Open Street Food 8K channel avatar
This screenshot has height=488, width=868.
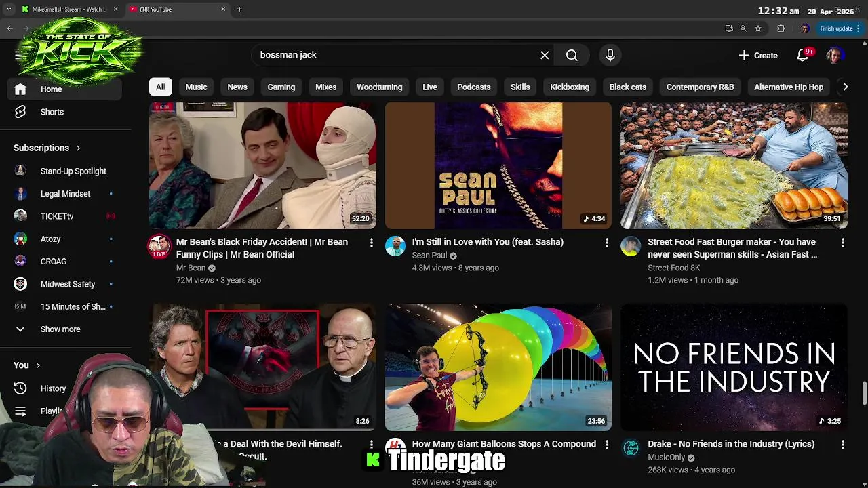(631, 245)
